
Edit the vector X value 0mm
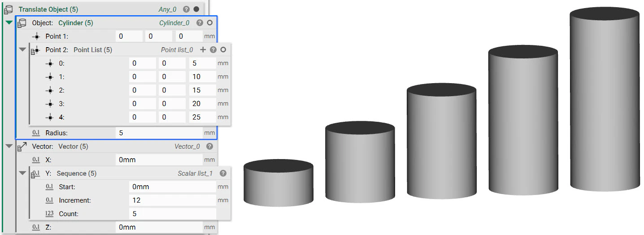pos(159,160)
